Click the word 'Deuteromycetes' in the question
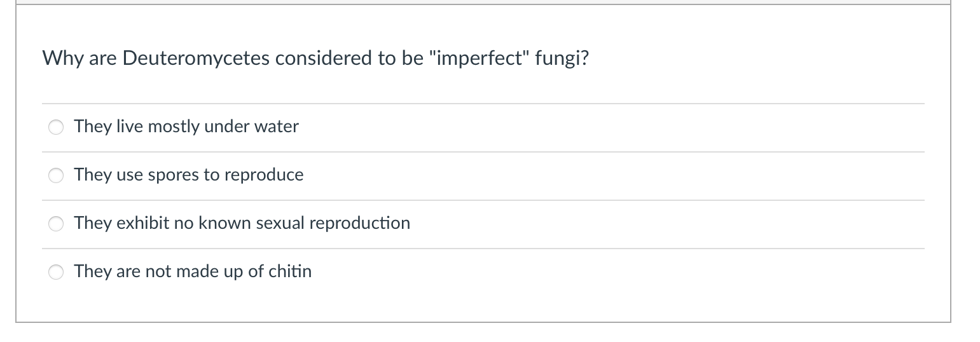 tap(196, 58)
